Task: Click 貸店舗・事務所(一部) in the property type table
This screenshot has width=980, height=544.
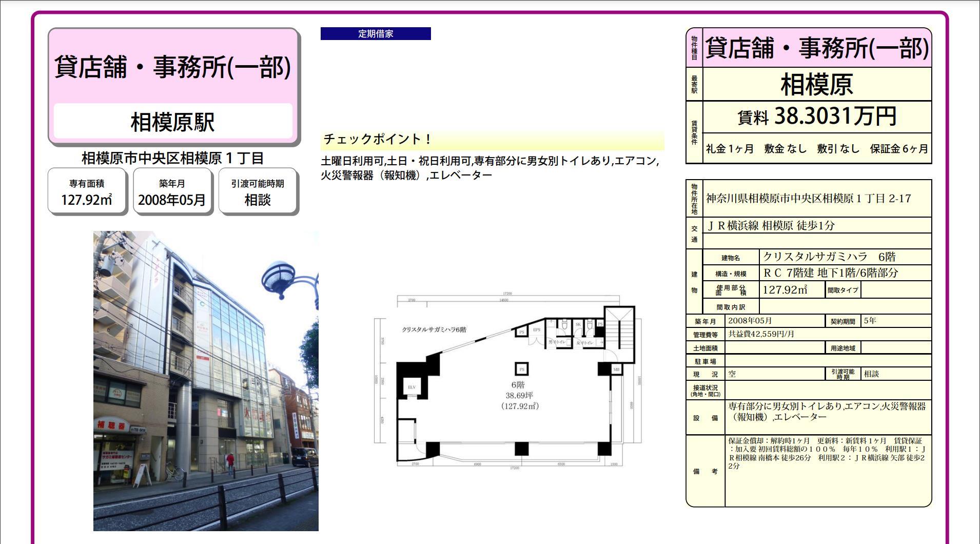Action: (817, 48)
